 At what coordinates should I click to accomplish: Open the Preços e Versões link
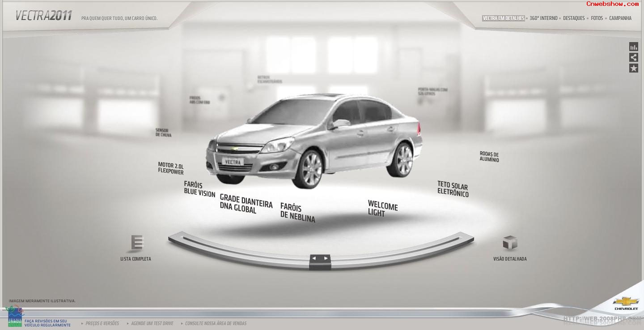pyautogui.click(x=102, y=323)
